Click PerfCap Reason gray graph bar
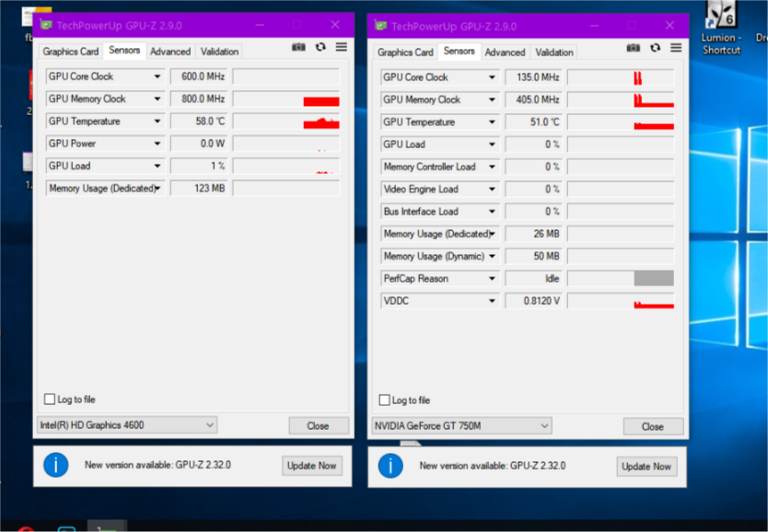 click(654, 279)
